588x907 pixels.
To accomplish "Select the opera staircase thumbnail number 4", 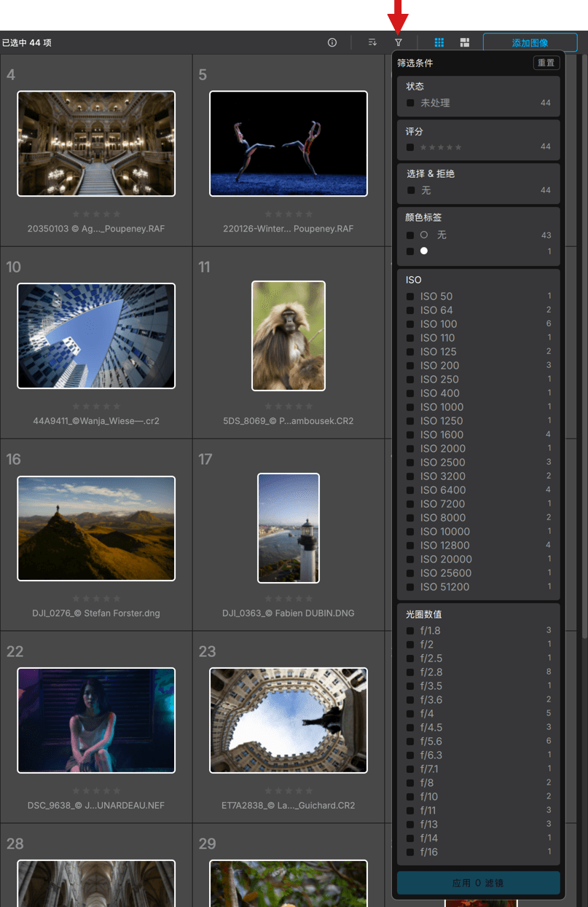I will pyautogui.click(x=96, y=144).
